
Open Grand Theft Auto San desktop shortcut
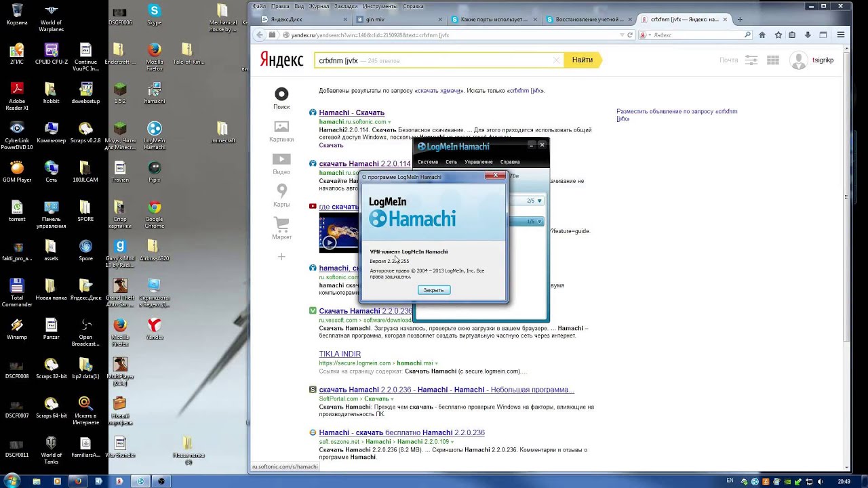120,293
